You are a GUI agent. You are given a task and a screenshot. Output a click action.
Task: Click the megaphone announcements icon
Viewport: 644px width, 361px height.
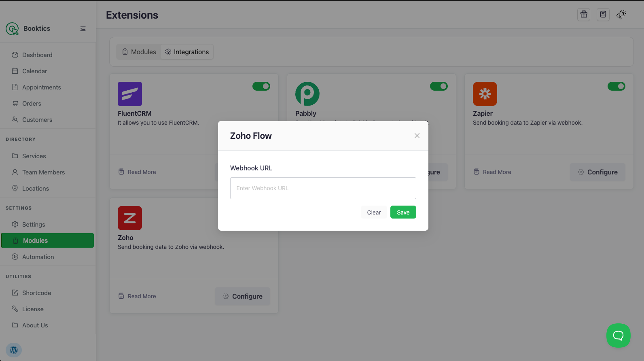click(621, 15)
